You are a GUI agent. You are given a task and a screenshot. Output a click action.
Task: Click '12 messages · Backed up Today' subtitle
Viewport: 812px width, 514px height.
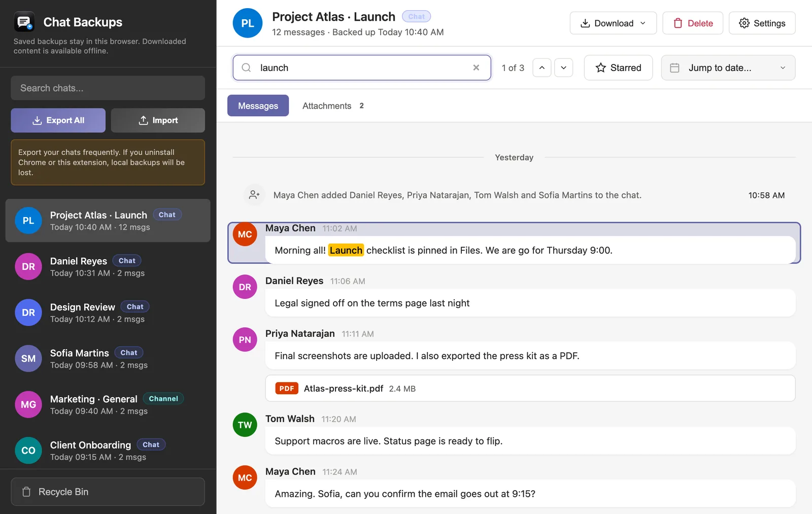(358, 32)
